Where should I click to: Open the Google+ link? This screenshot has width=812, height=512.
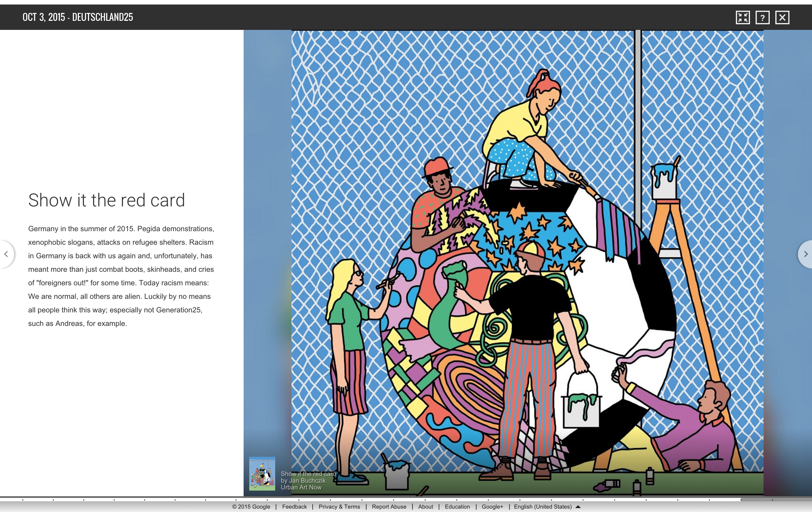492,507
